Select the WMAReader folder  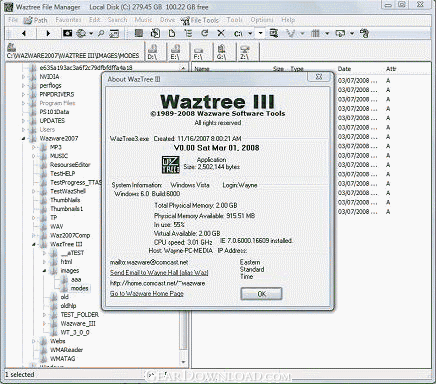[x=66, y=350]
